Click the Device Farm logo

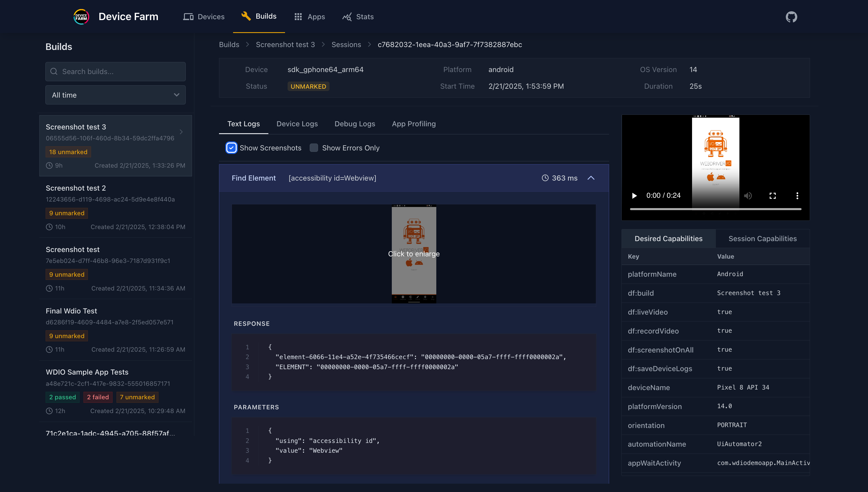point(81,17)
